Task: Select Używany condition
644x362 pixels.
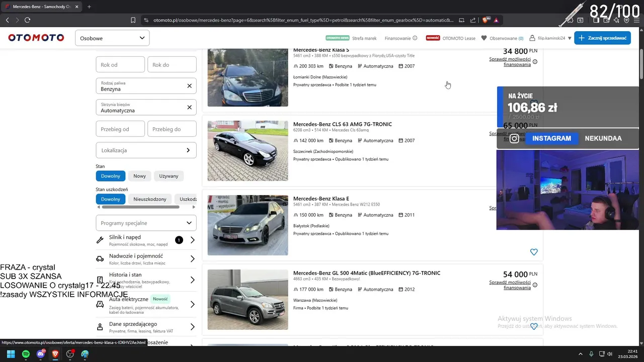Action: point(169,176)
